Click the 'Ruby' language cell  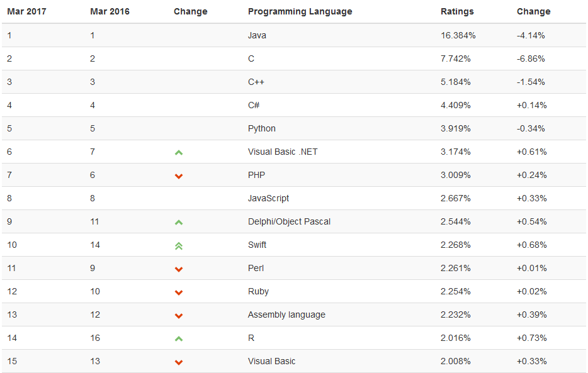[258, 291]
